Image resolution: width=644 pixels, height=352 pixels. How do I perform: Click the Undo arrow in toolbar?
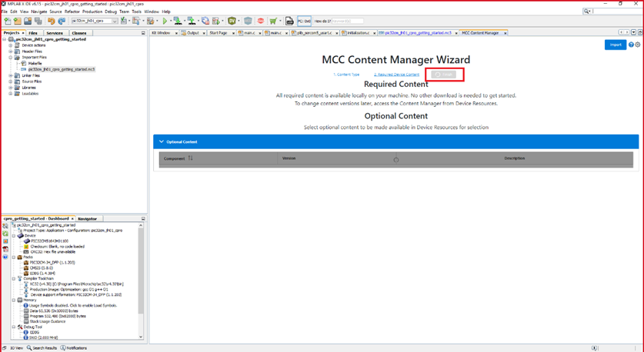tap(52, 22)
